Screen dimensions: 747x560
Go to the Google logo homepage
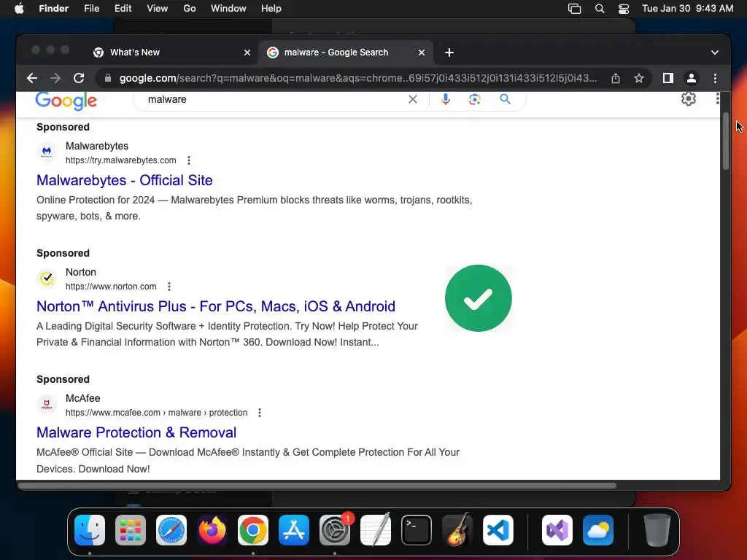pyautogui.click(x=66, y=101)
